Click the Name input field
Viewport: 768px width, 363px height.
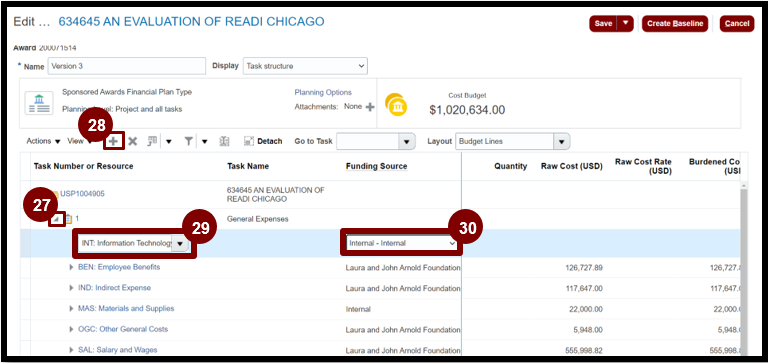[x=127, y=66]
